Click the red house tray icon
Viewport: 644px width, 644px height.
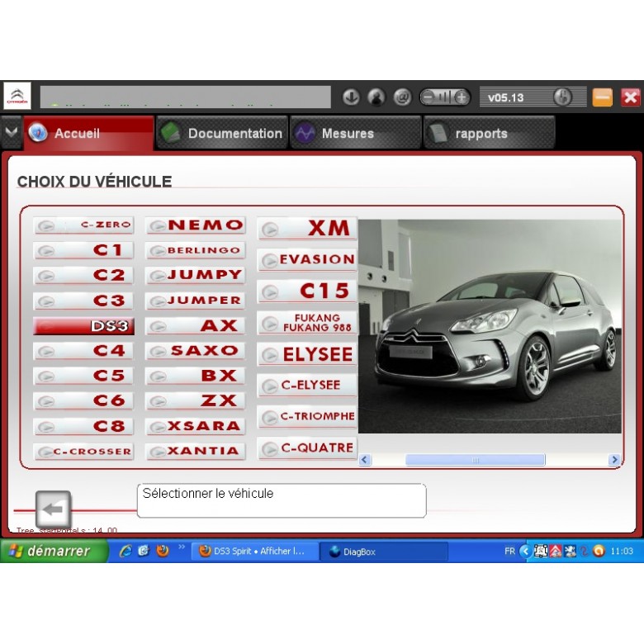click(556, 552)
